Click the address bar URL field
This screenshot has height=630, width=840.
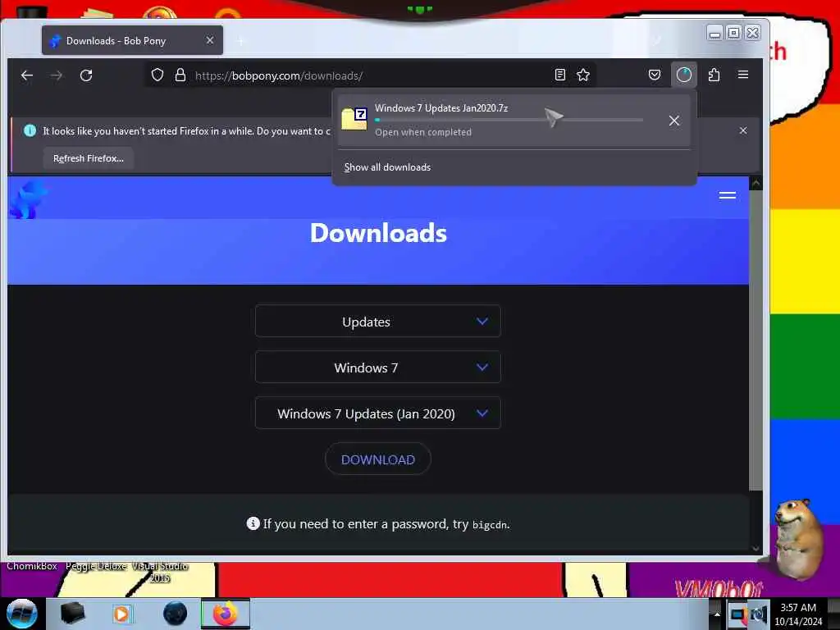click(370, 75)
